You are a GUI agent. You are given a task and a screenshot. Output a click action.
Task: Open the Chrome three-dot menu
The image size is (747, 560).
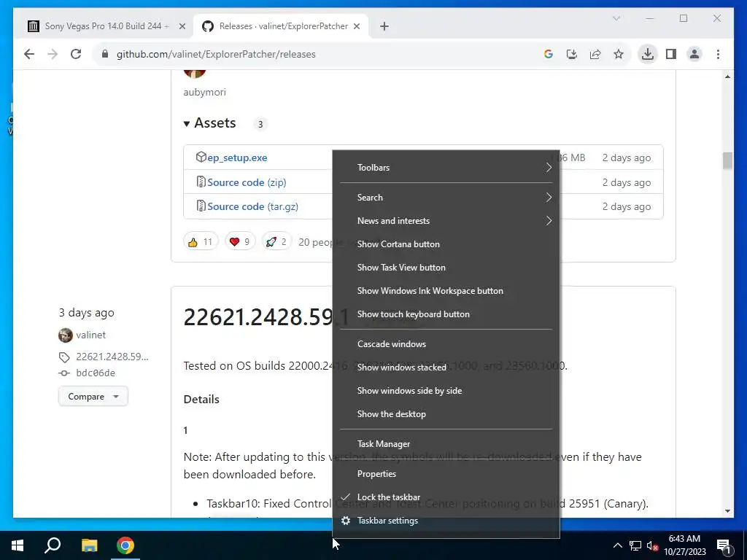coord(718,54)
